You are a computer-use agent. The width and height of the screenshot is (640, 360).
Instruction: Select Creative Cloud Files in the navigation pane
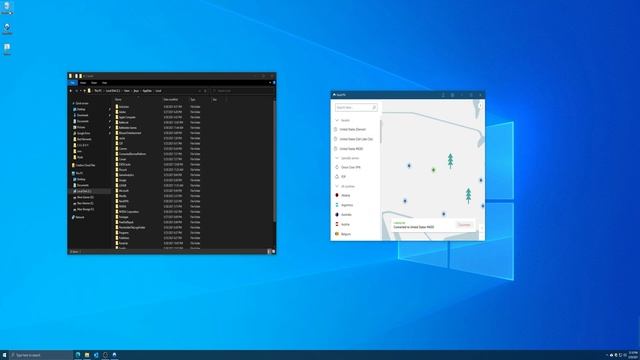pyautogui.click(x=84, y=165)
